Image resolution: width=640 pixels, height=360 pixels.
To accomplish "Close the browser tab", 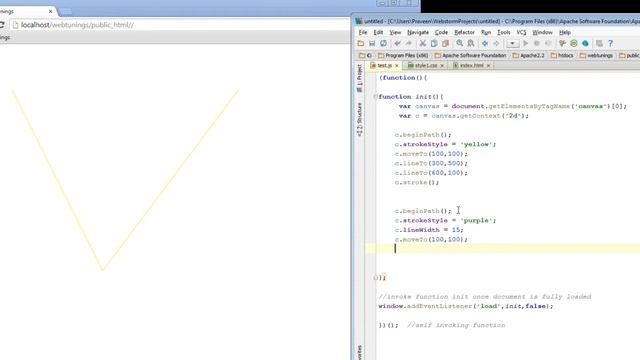I will pos(50,11).
